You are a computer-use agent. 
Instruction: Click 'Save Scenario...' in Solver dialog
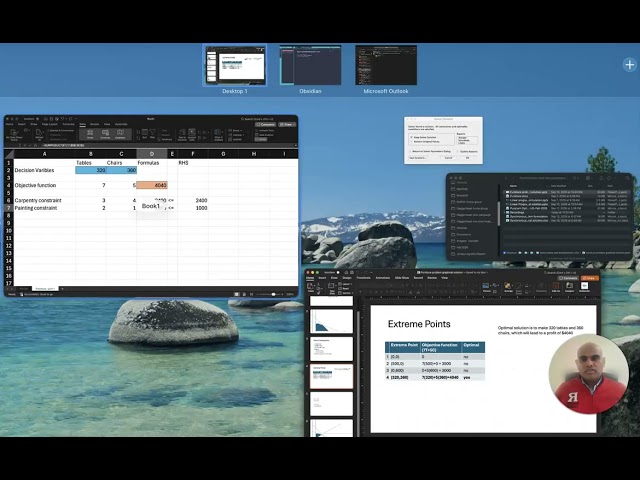click(x=418, y=158)
